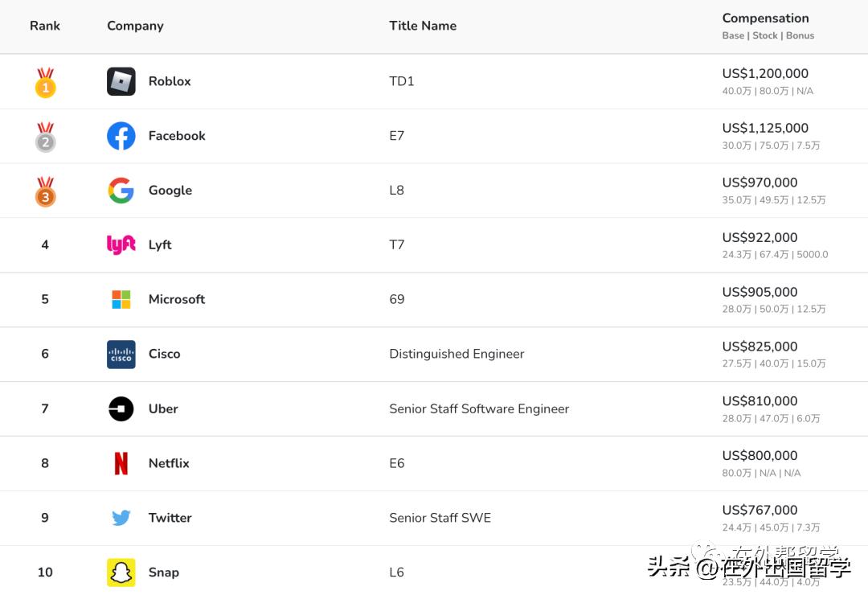This screenshot has height=595, width=868.
Task: Click the gold first-place medal
Action: 45,84
